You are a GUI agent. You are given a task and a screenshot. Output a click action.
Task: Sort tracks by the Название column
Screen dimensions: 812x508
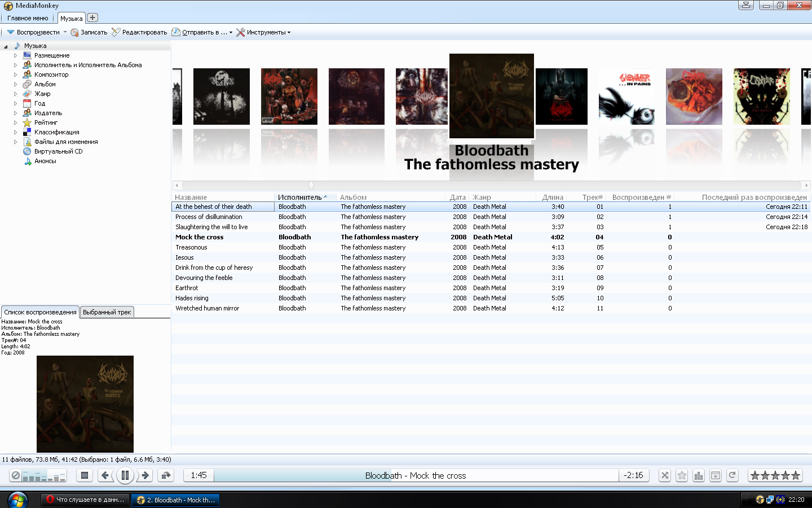(223, 197)
